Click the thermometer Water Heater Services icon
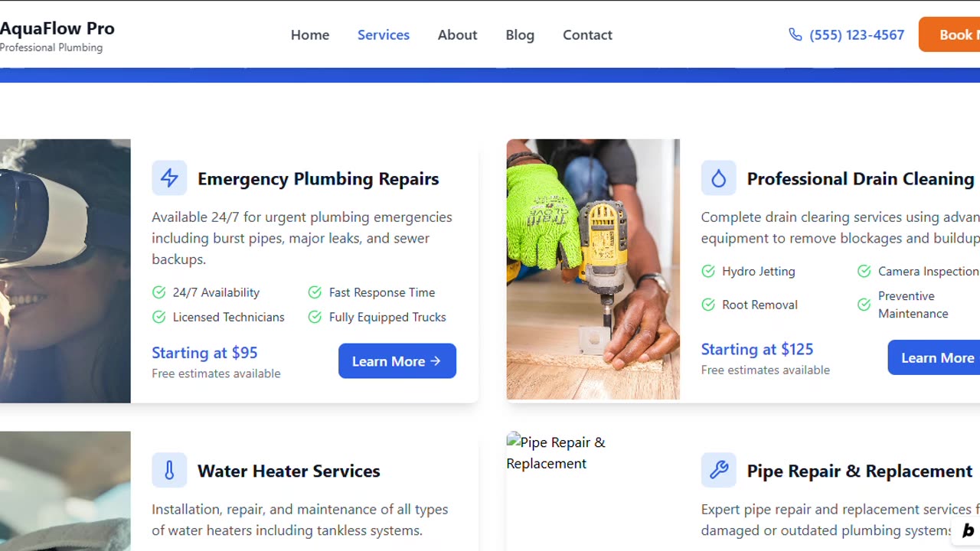 (x=169, y=470)
